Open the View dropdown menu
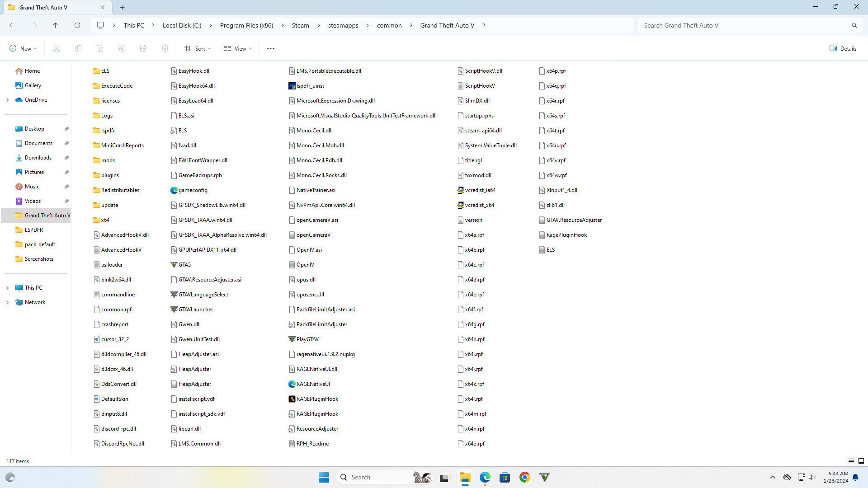Viewport: 868px width, 488px height. pos(238,48)
